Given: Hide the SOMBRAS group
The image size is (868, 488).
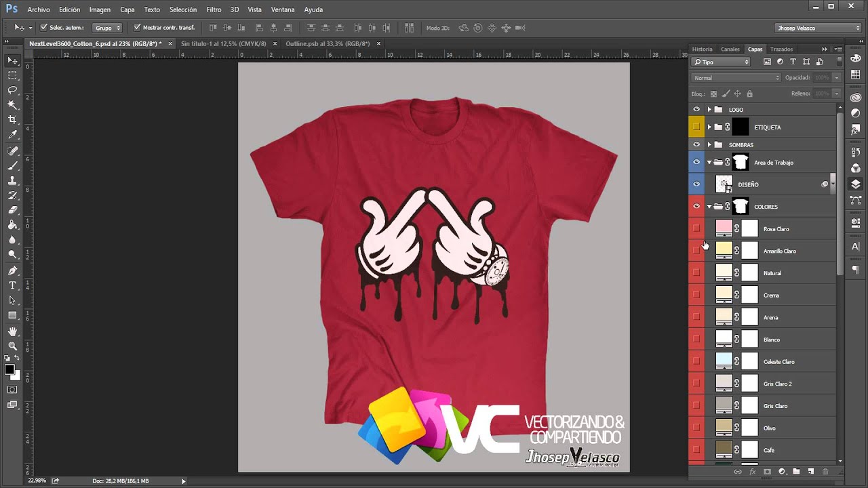Looking at the screenshot, I should tap(696, 144).
